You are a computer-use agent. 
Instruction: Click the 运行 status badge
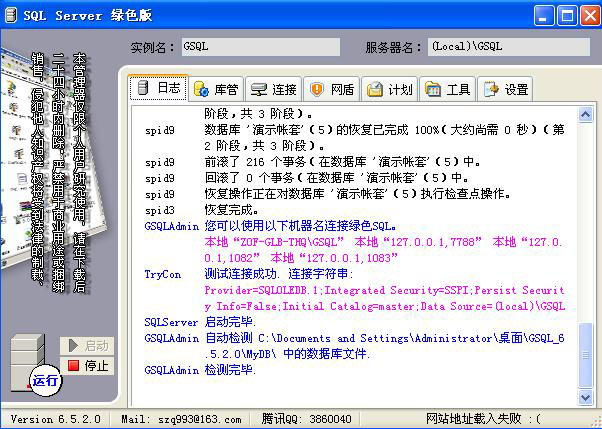45,381
